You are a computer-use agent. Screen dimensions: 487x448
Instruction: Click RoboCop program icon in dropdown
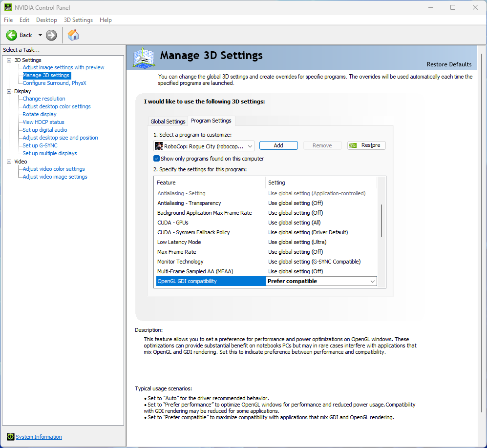click(159, 146)
